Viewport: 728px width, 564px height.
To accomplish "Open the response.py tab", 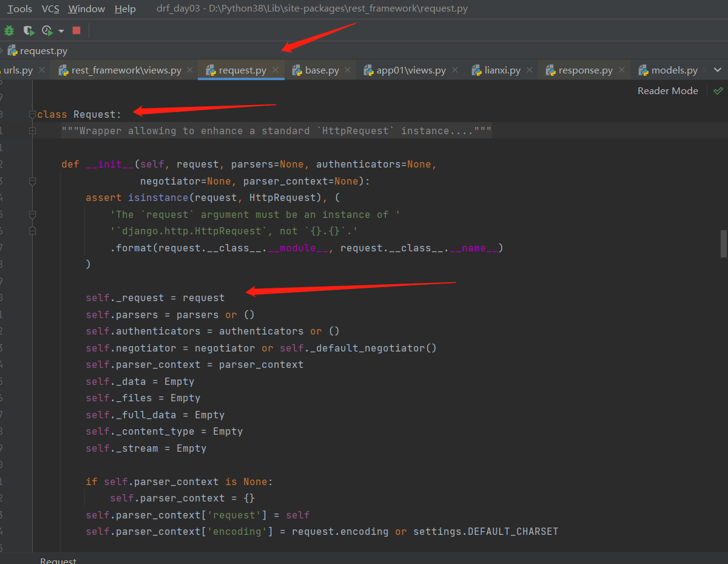I will [x=585, y=70].
